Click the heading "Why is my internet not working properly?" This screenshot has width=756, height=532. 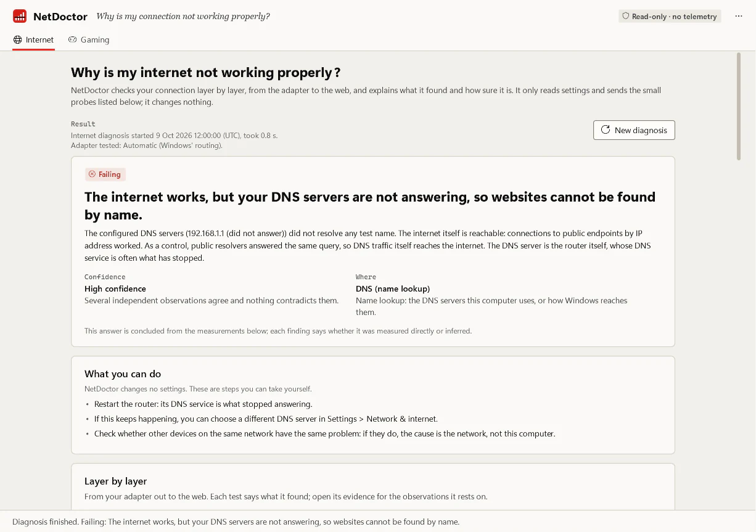206,73
